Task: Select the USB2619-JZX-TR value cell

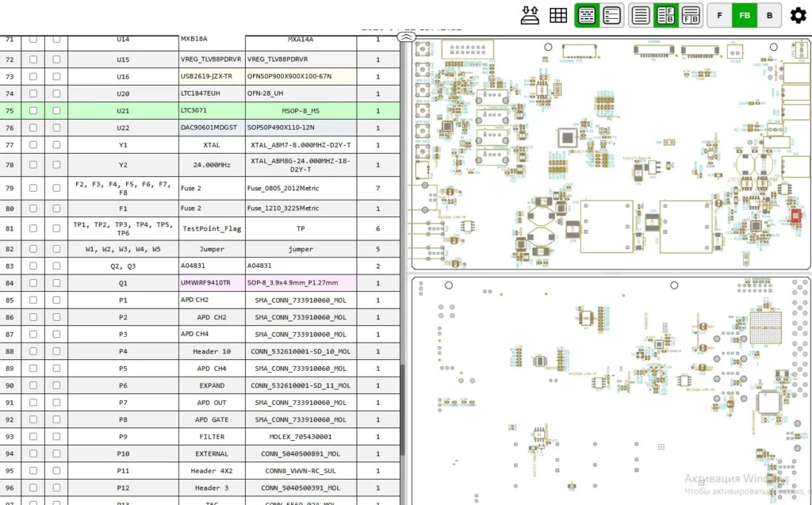Action: point(212,77)
